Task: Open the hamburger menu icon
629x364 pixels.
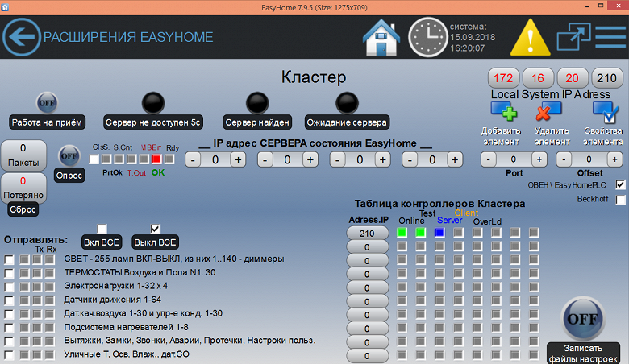Action: [610, 37]
